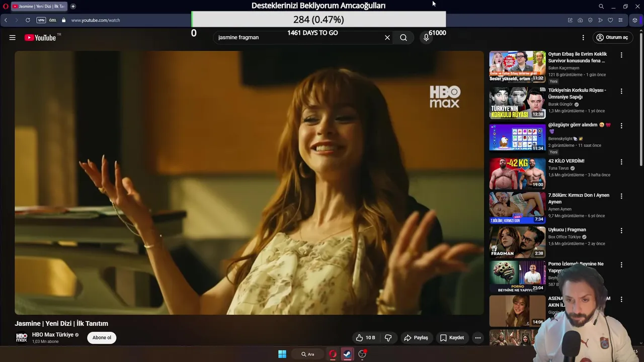Image resolution: width=644 pixels, height=362 pixels.
Task: Open options for Porno İzlemek video
Action: tap(621, 265)
